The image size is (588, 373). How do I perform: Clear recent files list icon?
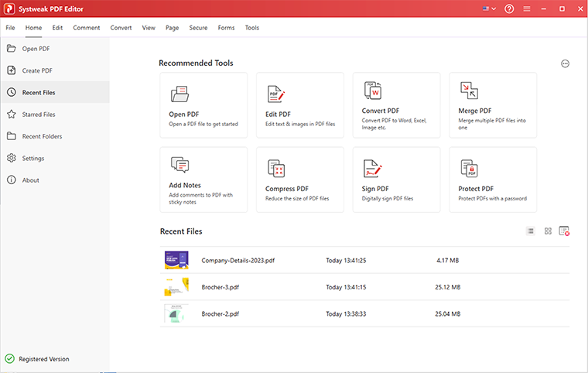point(564,231)
